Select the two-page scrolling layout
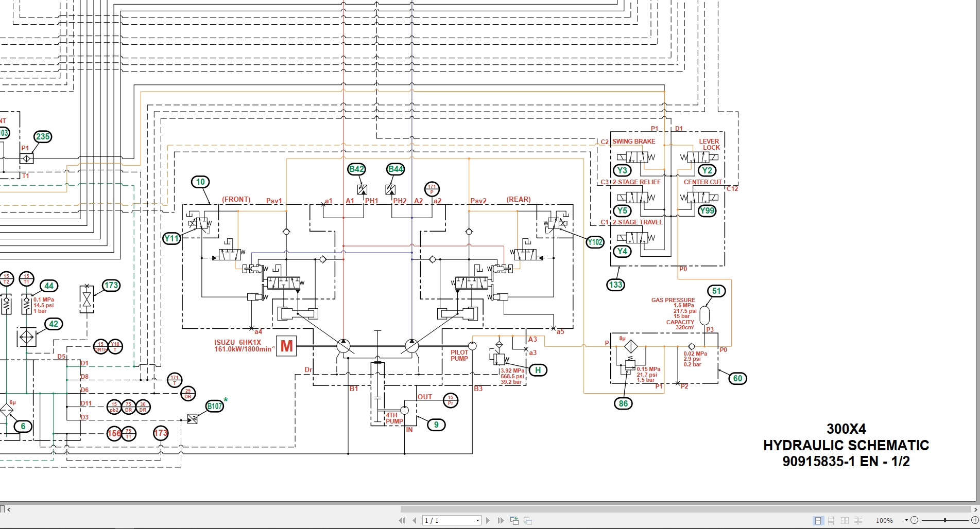The width and height of the screenshot is (980, 529). pos(859,520)
